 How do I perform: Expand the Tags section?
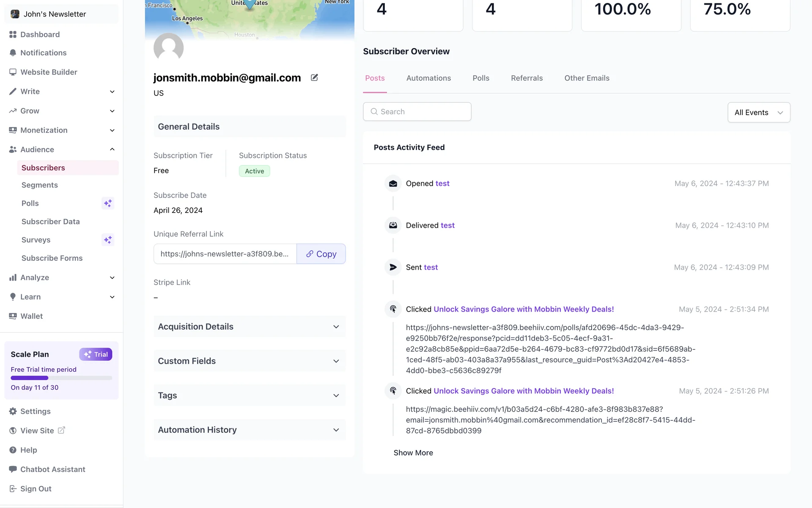point(336,395)
